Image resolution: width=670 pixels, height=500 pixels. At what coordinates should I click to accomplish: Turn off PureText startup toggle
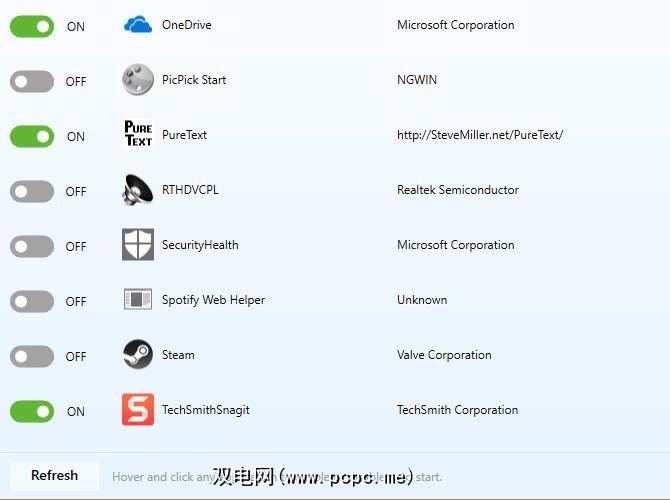(x=32, y=136)
